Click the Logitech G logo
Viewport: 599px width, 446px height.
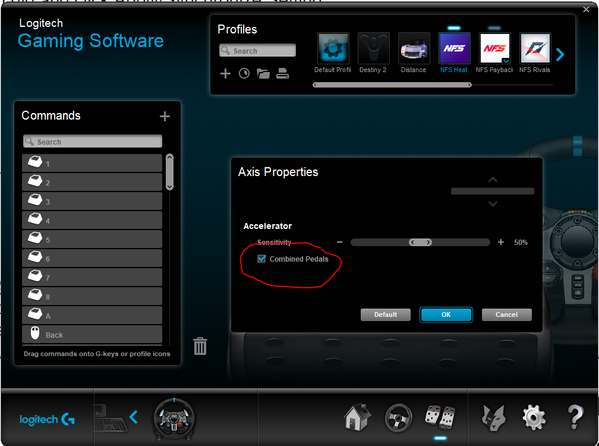pyautogui.click(x=47, y=419)
